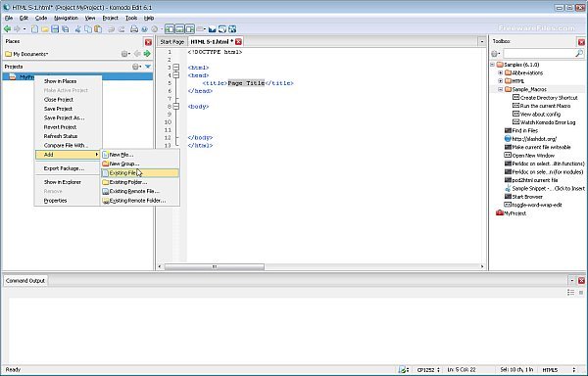Toggle the bottom pane visibility toolbar icon
Viewport: 588px width, 376px height.
(179, 28)
